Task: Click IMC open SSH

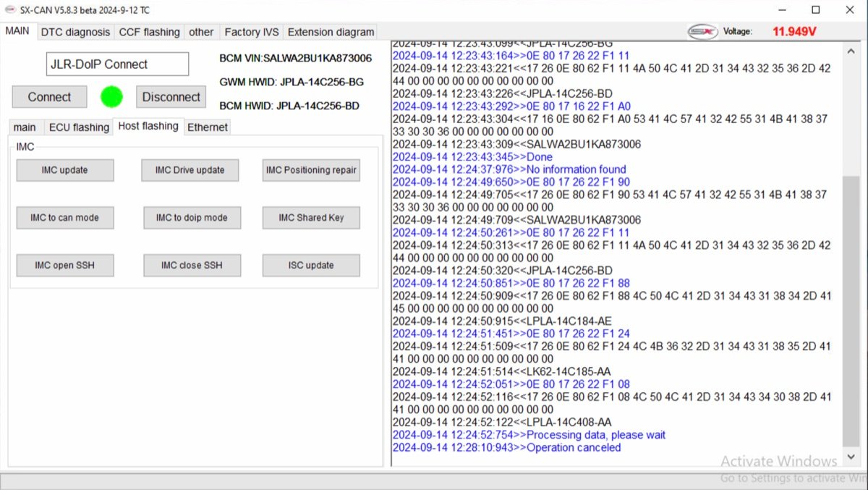Action: click(65, 266)
